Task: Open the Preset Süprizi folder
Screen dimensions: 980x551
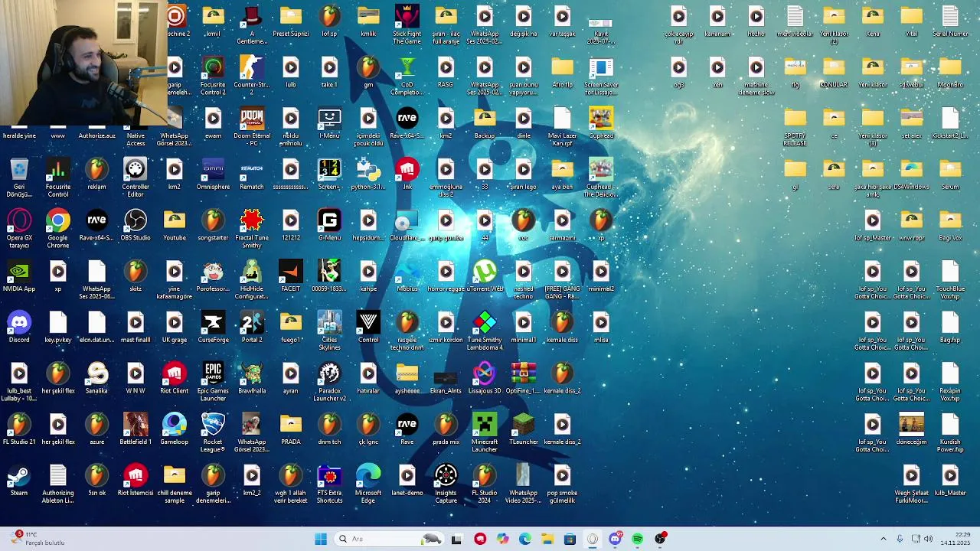Action: [x=290, y=21]
